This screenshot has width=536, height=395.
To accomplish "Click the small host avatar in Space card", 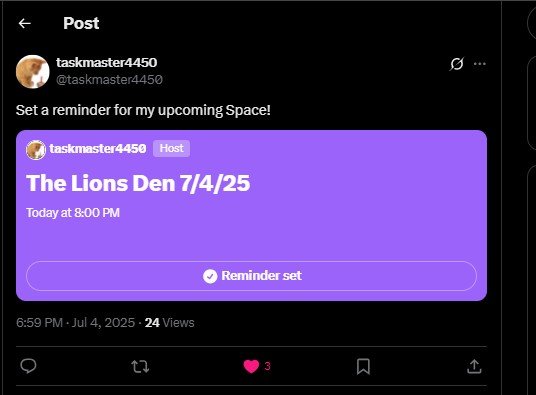I will 36,150.
